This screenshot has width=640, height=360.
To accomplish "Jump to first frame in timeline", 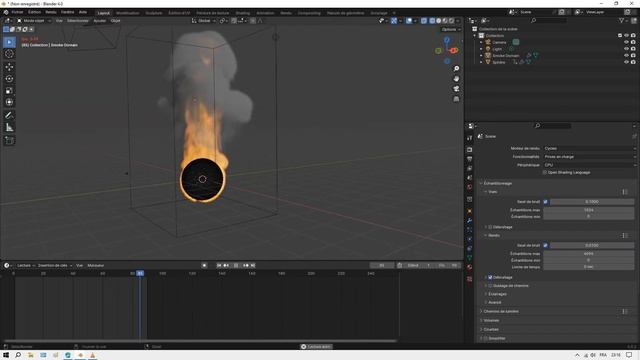I will [x=219, y=265].
